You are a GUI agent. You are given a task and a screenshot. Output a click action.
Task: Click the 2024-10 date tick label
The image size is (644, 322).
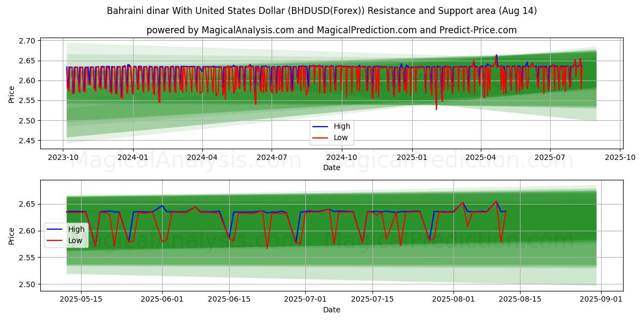[341, 157]
